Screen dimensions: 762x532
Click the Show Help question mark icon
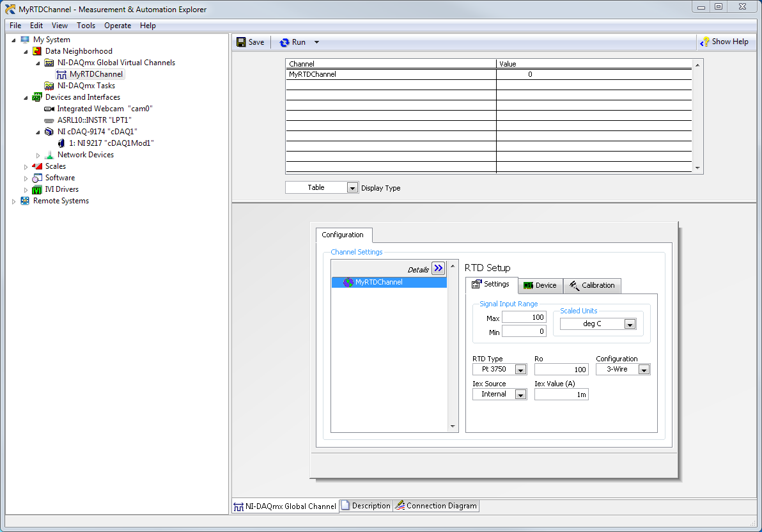(704, 42)
